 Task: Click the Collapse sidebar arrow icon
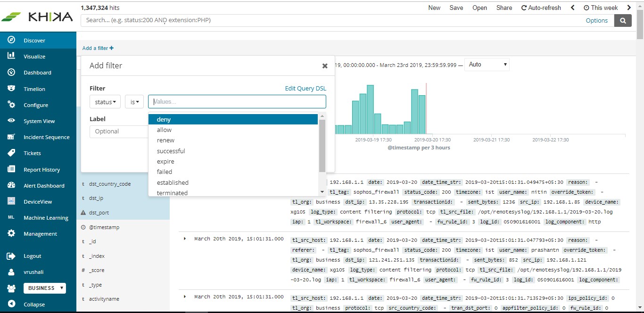click(x=11, y=304)
